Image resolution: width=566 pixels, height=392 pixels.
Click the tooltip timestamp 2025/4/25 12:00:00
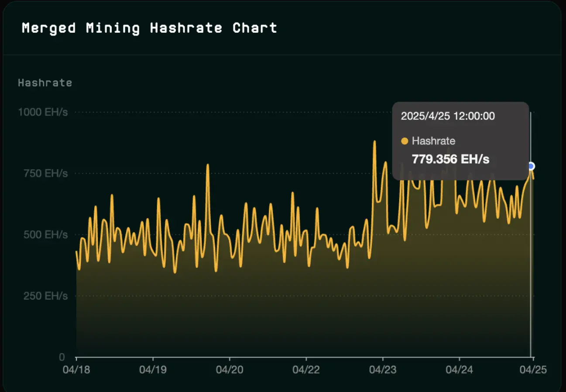click(x=448, y=116)
